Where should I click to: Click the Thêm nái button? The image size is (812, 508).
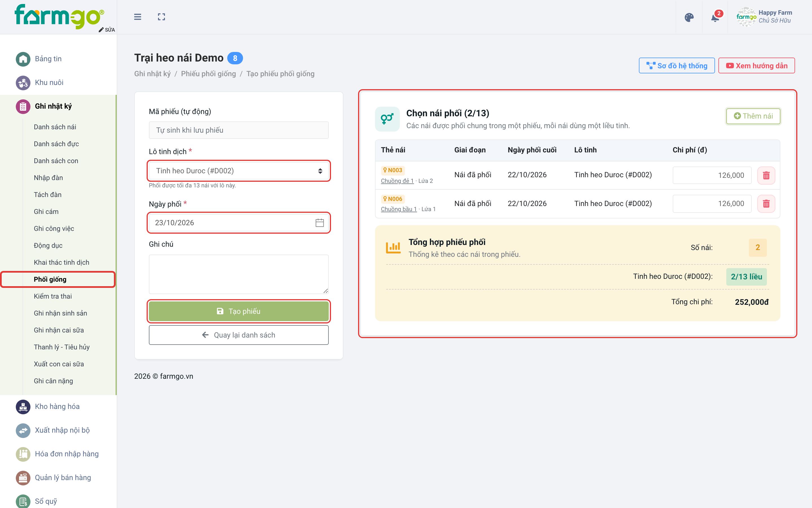tap(753, 116)
